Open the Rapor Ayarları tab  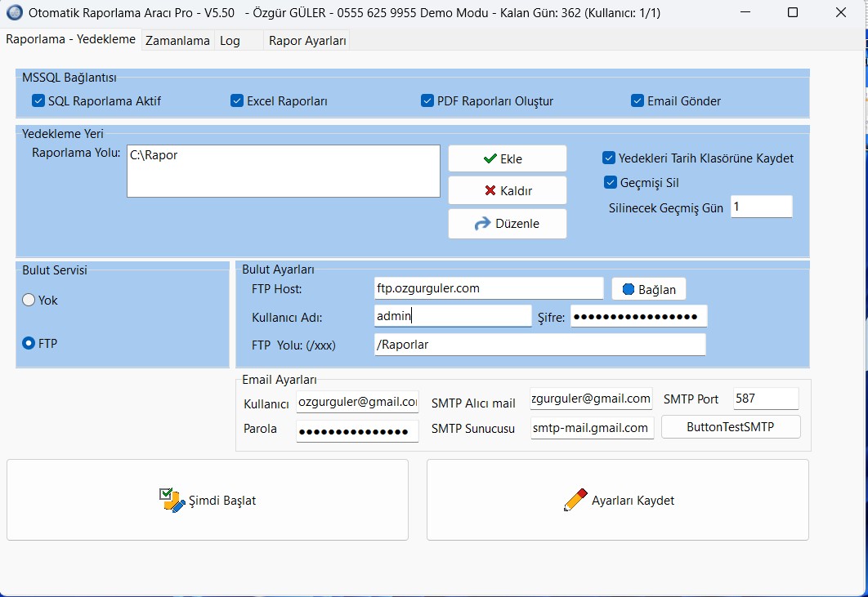[307, 40]
